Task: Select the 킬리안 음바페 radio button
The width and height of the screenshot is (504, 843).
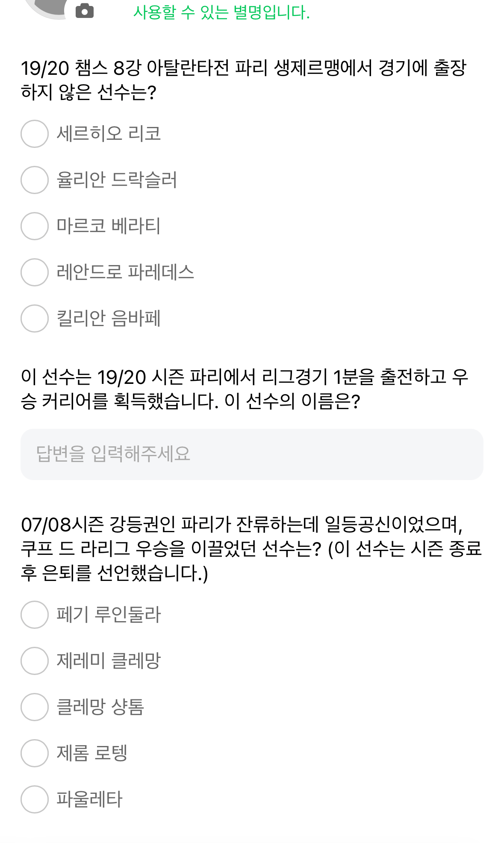Action: [x=35, y=318]
